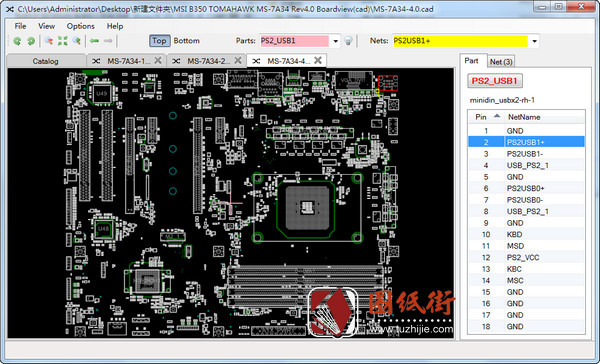Switch to Top board side

(x=159, y=41)
